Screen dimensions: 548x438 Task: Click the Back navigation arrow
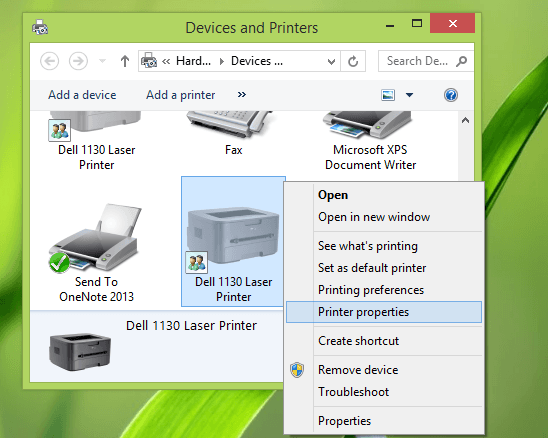click(50, 61)
